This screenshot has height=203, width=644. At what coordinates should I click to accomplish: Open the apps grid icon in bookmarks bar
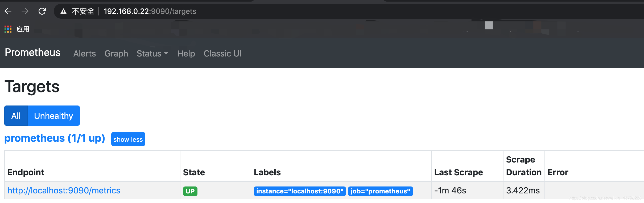coord(8,29)
